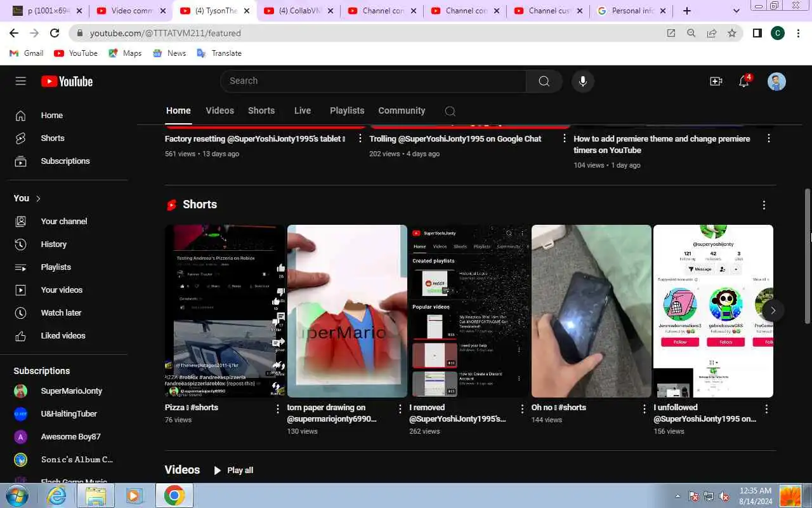Open Translate bookmark
This screenshot has height=508, width=812.
coord(219,53)
